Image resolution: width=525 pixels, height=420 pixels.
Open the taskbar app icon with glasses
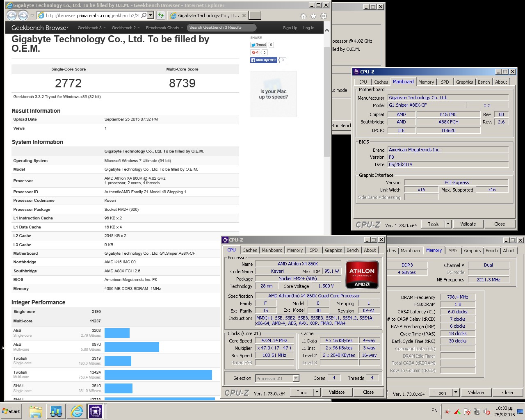pos(56,411)
